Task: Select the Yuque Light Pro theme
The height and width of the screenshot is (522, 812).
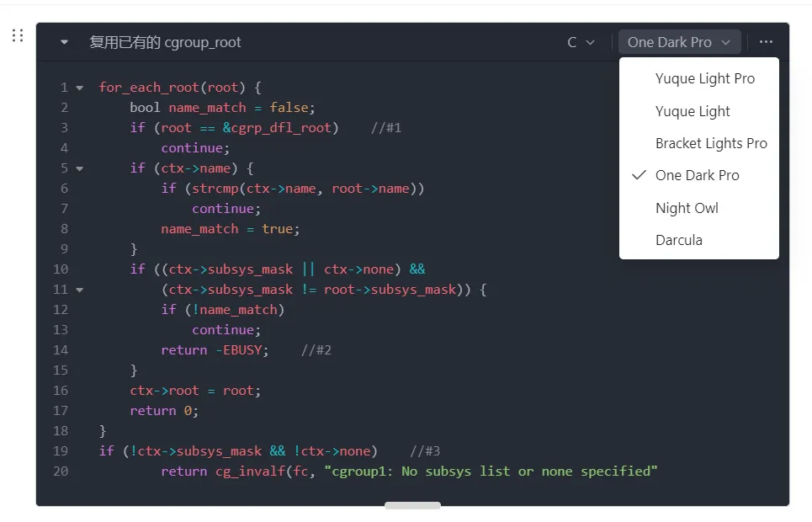Action: [699, 79]
